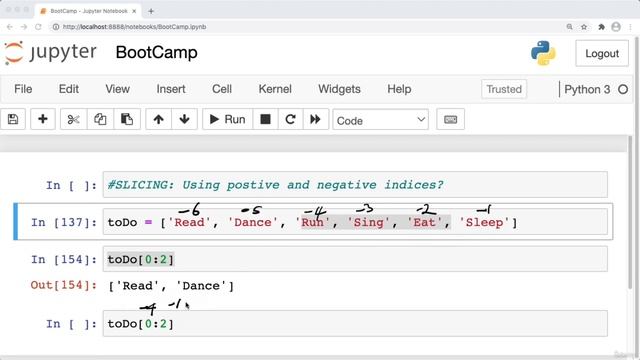Click the bottom unexecuted toDo[0:2] cell
This screenshot has height=360, width=640.
tap(355, 324)
